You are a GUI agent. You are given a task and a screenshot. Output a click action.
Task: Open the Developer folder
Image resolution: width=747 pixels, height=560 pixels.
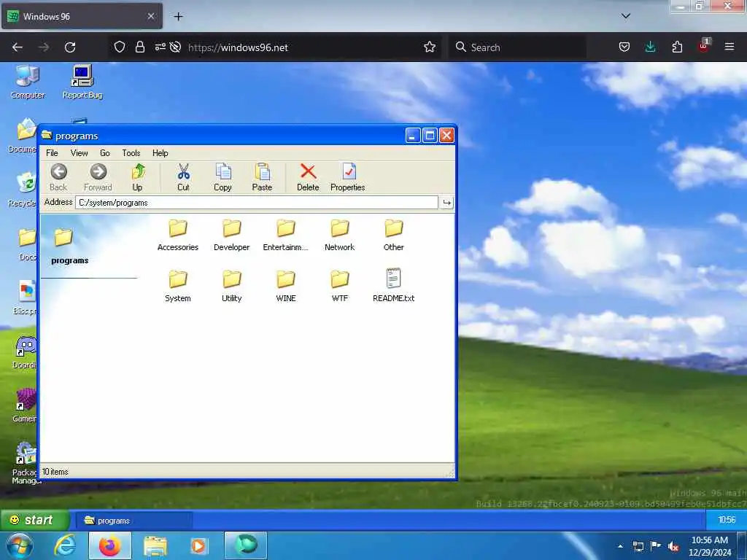pos(231,235)
